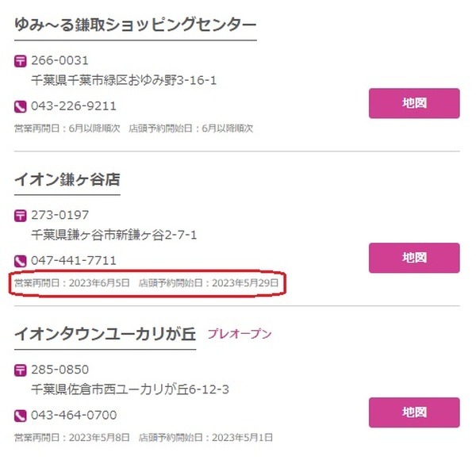Click address 千葉県鎌ヶ谷市新鎌ヶ谷2-7-1
The image size is (476, 460).
tap(113, 235)
